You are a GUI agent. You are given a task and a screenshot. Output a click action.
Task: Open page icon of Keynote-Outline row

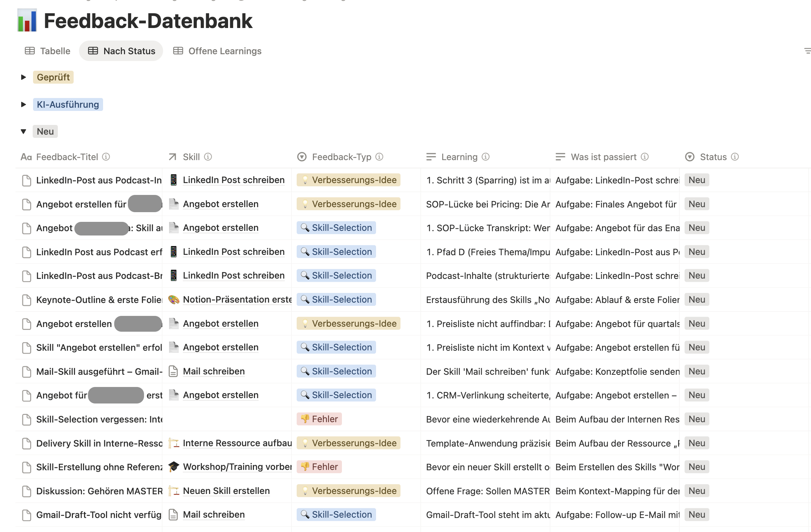click(27, 300)
